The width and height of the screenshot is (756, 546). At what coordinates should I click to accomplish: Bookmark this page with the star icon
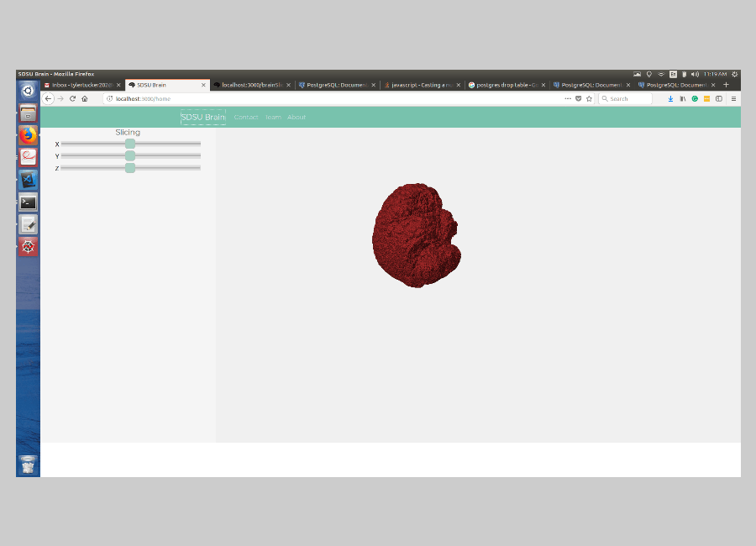click(x=589, y=98)
